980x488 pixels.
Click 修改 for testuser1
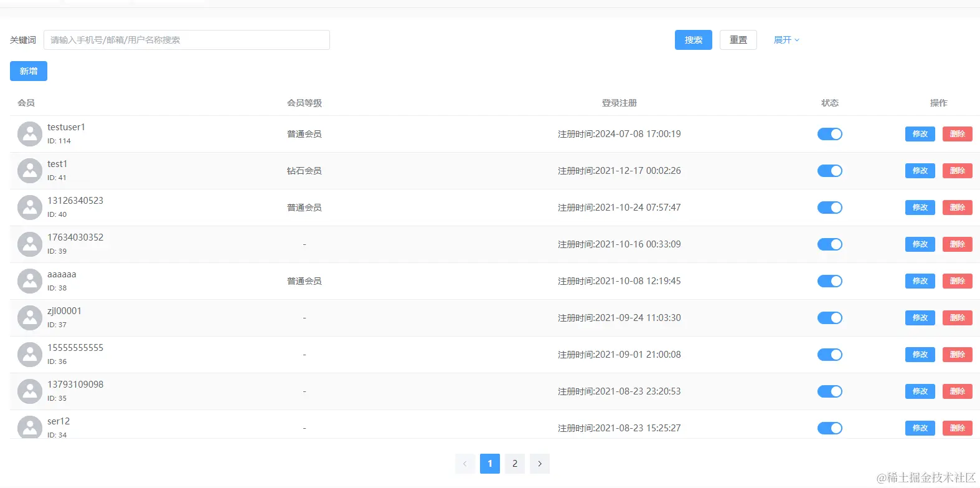click(x=920, y=134)
